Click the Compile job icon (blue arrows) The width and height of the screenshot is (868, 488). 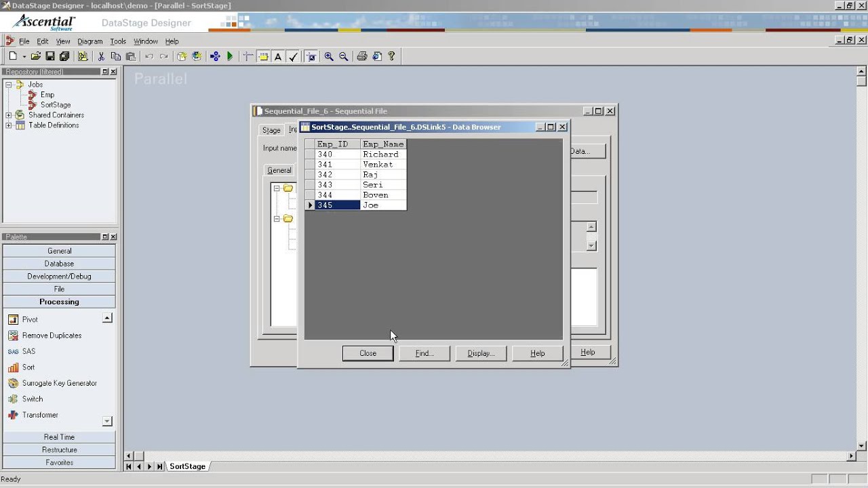[x=215, y=56]
